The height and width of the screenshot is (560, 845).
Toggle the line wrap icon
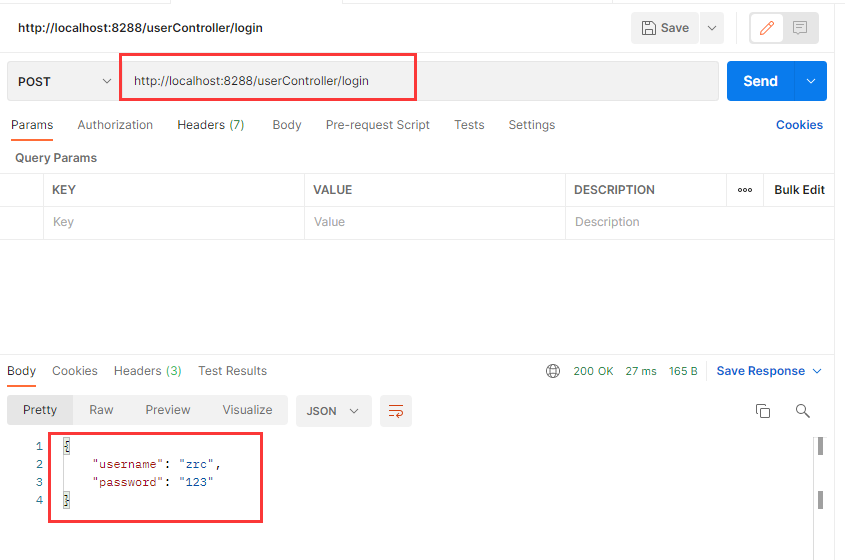click(x=396, y=411)
